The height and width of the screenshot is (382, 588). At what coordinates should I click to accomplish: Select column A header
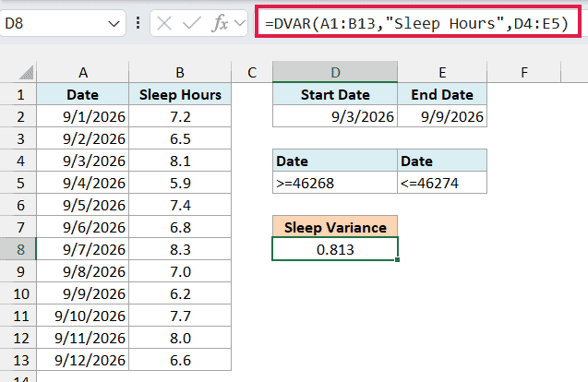click(x=83, y=72)
